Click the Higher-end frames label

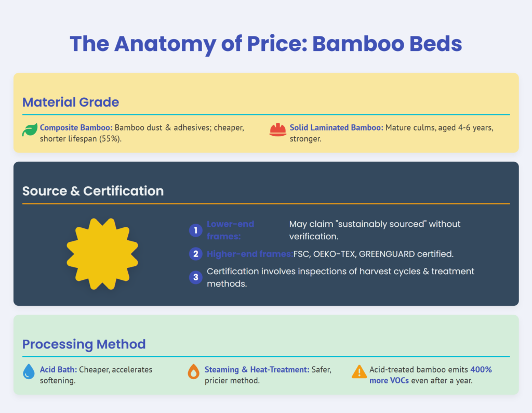coord(249,254)
